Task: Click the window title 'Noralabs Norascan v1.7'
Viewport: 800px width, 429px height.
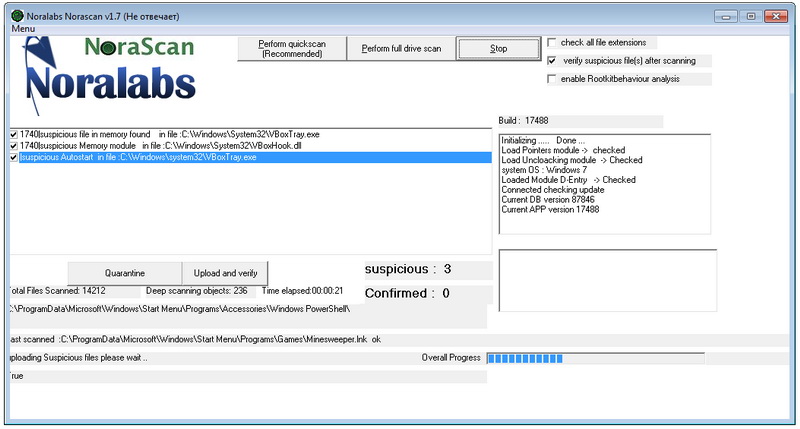Action: click(x=73, y=16)
